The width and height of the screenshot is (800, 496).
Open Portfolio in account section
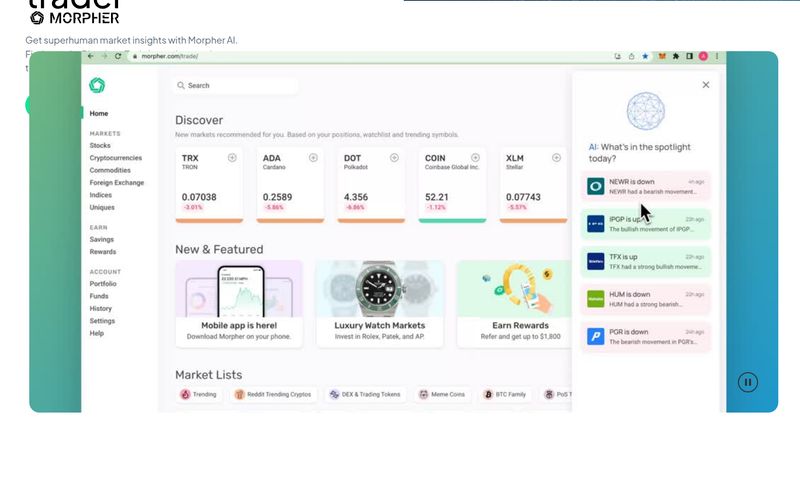[x=103, y=284]
